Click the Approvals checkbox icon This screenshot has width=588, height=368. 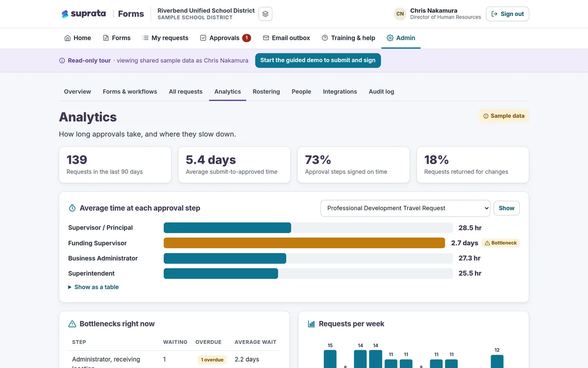click(x=203, y=38)
